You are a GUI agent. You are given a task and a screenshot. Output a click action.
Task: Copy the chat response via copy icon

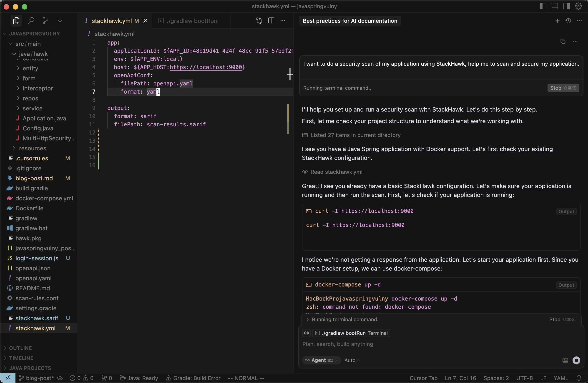(563, 42)
